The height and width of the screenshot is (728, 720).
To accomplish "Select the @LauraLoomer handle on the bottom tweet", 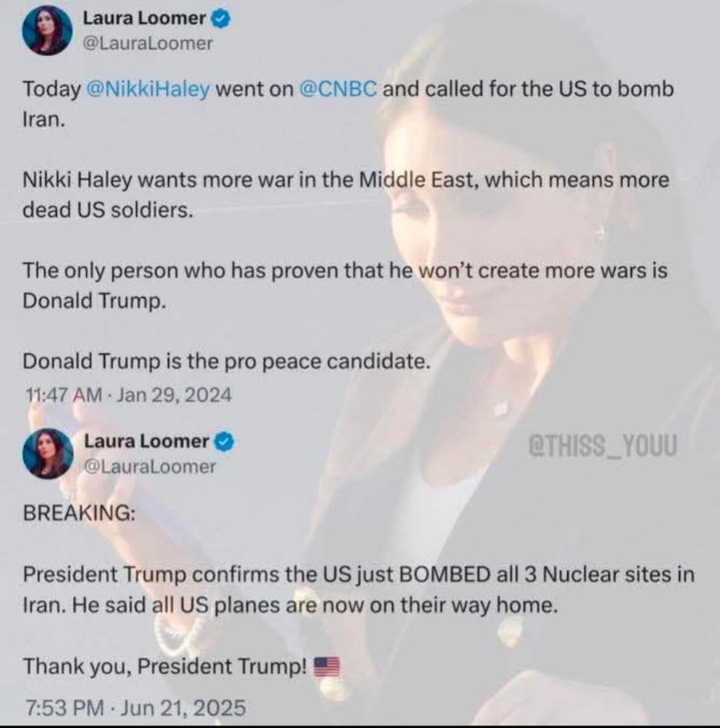I will tap(150, 467).
